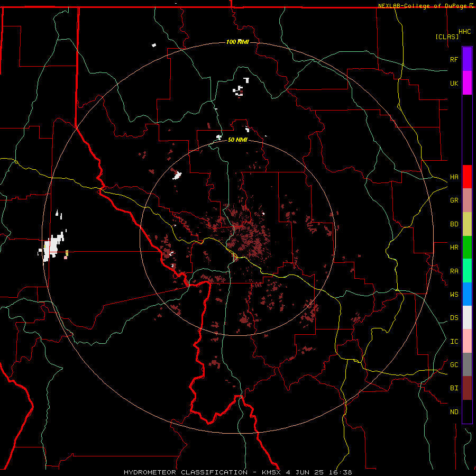Click the BI brown legend swatch

pyautogui.click(x=467, y=388)
